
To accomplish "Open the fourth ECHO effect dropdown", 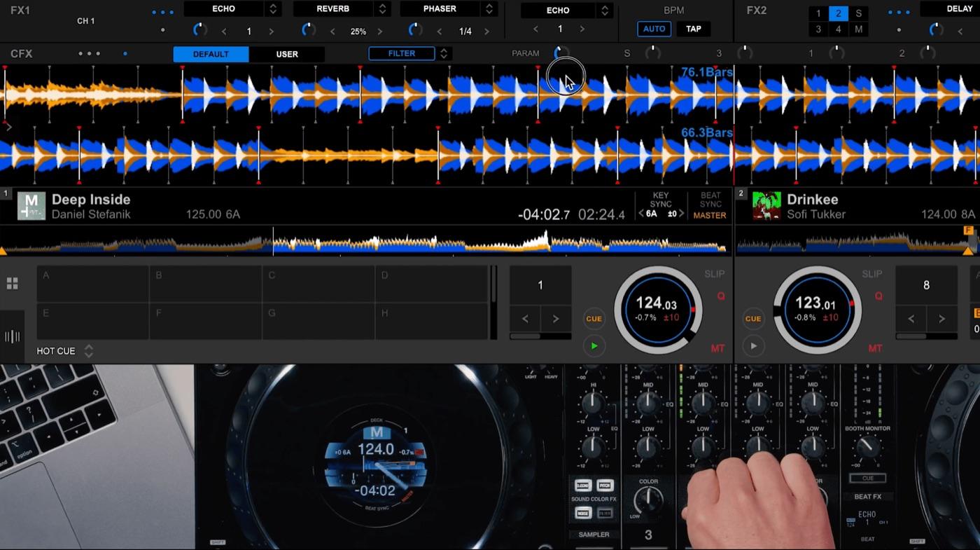I will tap(605, 11).
